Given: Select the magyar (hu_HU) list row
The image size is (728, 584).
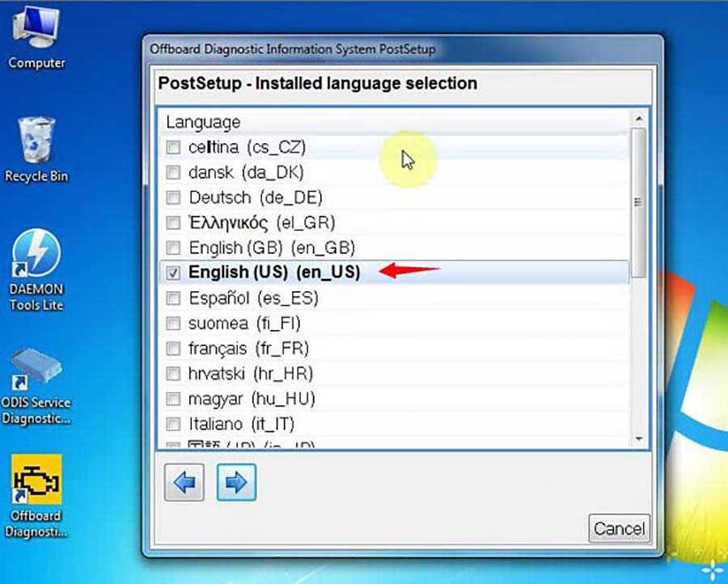Looking at the screenshot, I should click(x=252, y=399).
